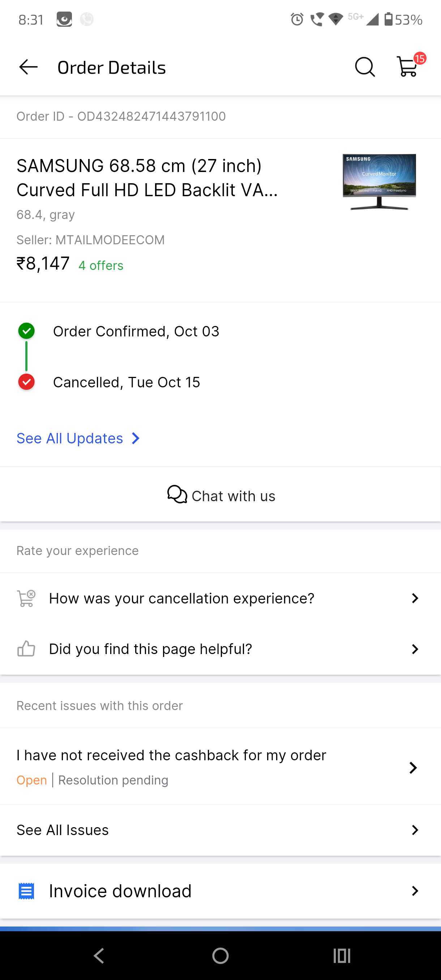This screenshot has width=441, height=980.
Task: Open Android recent apps button
Action: tap(342, 955)
